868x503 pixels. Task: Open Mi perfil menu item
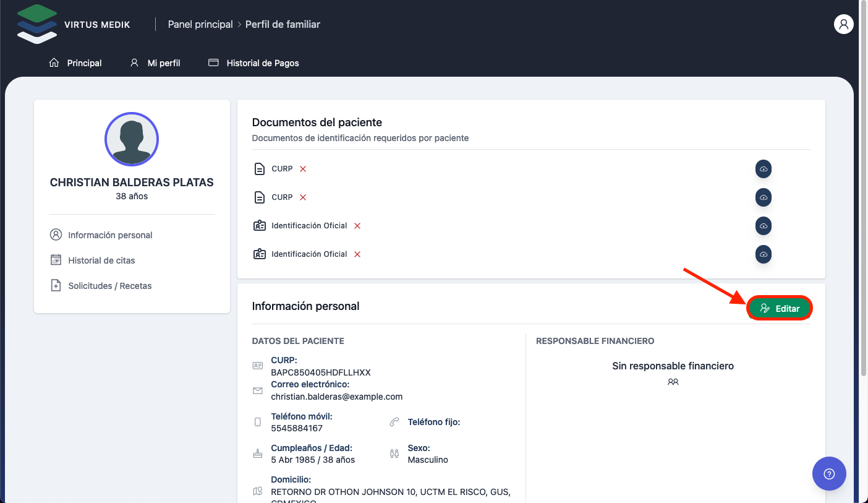click(155, 63)
